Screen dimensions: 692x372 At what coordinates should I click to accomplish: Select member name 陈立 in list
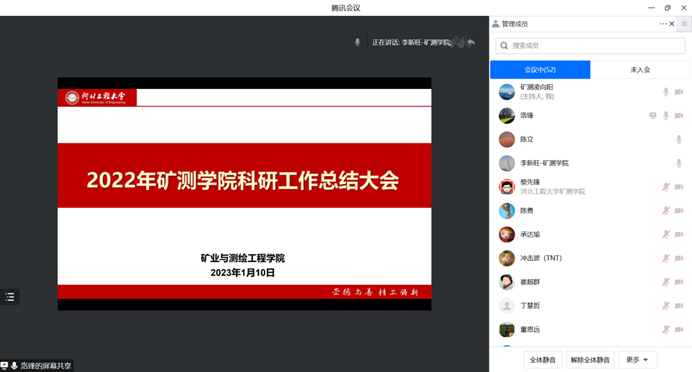[x=527, y=139]
